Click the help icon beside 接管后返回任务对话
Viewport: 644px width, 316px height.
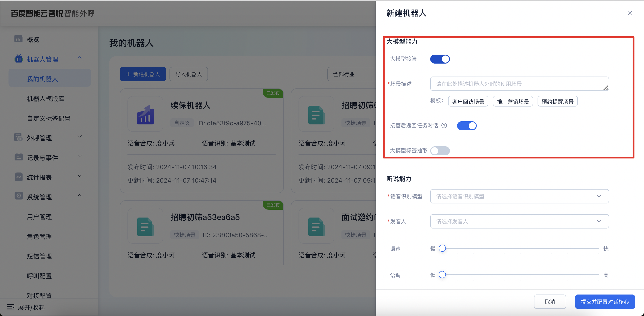click(444, 125)
